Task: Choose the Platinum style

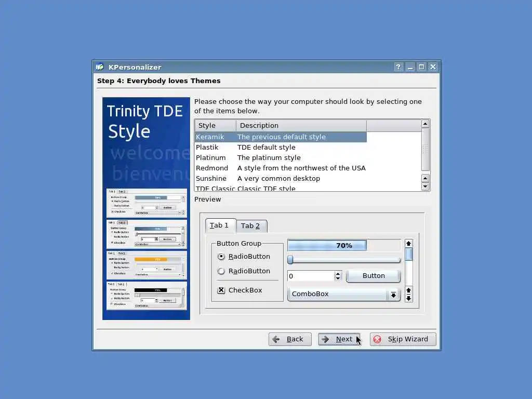Action: coord(281,157)
